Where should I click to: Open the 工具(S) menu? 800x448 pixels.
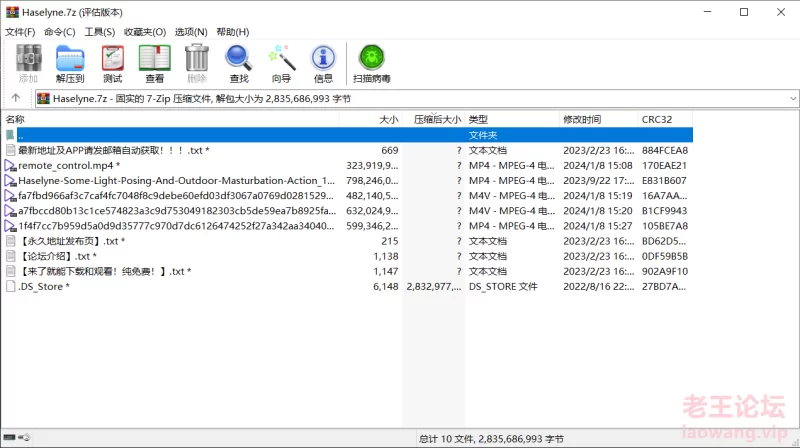coord(99,32)
